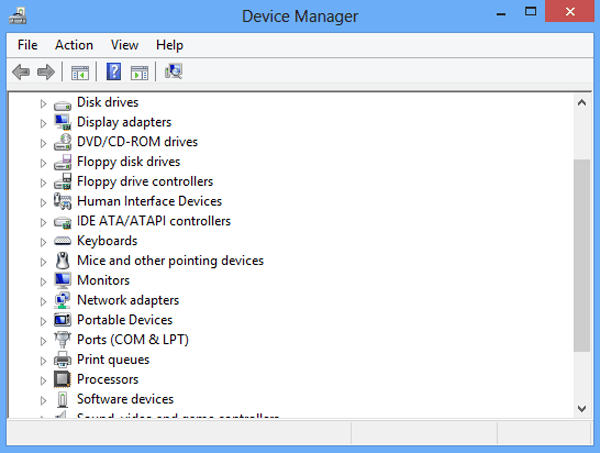
Task: Toggle the action pane toolbar icon
Action: point(139,72)
